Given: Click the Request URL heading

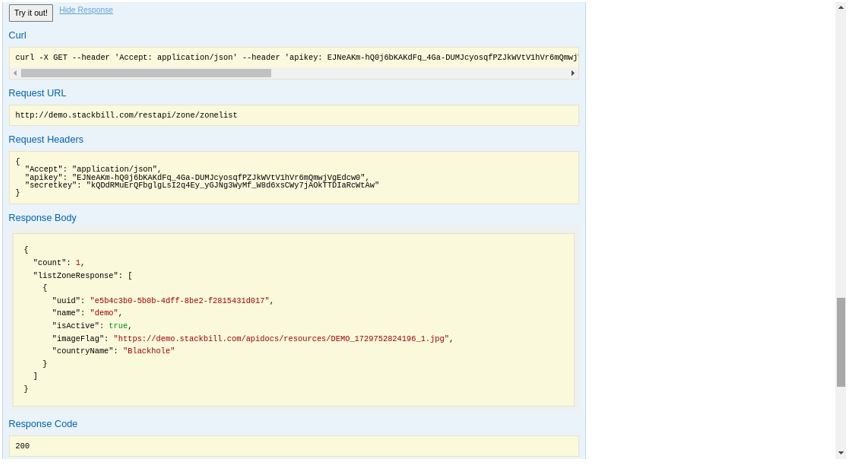Looking at the screenshot, I should pyautogui.click(x=37, y=93).
